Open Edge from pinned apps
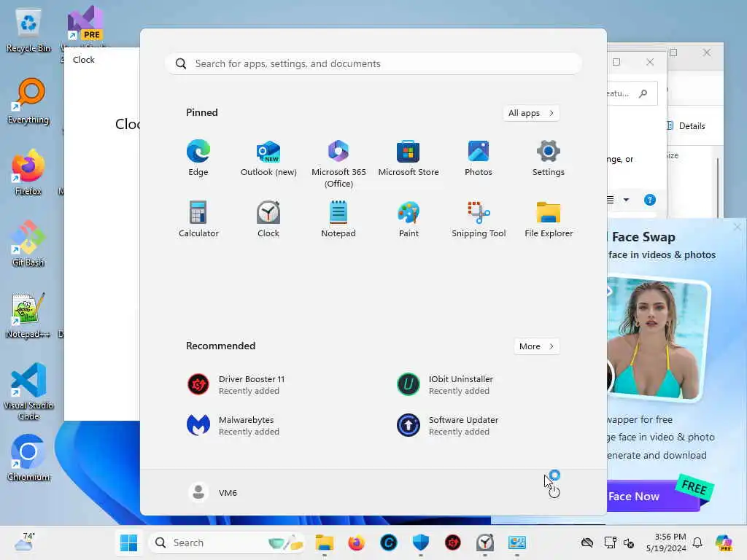 pos(198,158)
